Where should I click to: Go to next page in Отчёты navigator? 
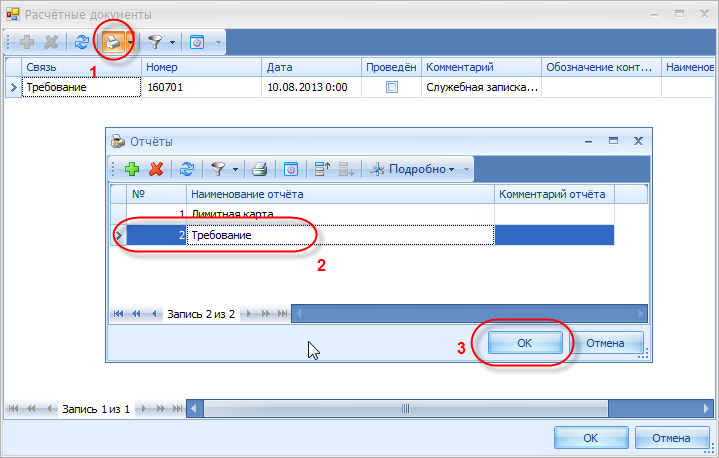(x=266, y=314)
